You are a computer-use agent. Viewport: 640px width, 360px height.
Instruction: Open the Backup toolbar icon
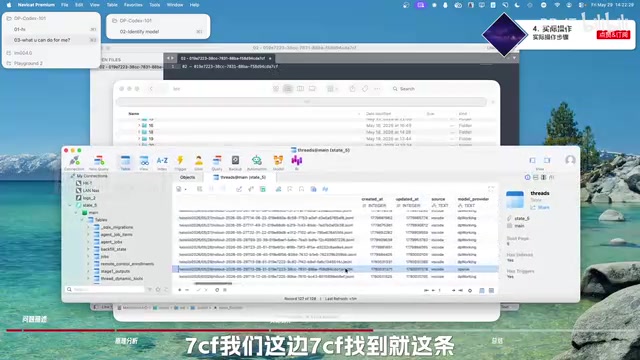coord(235,162)
